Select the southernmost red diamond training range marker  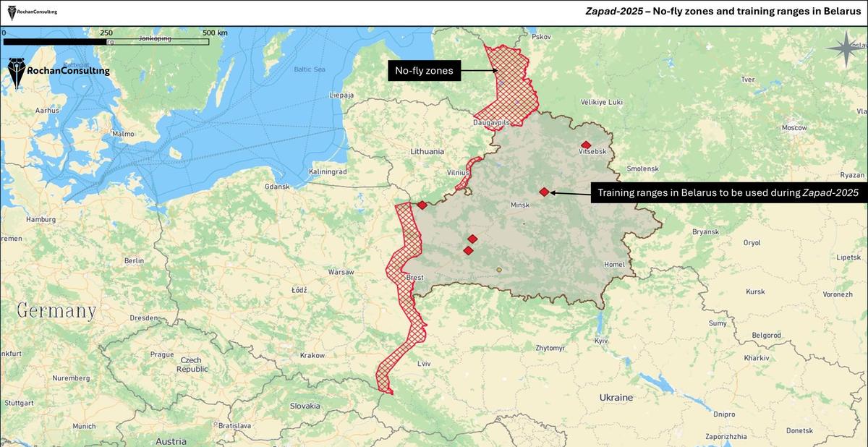click(468, 250)
